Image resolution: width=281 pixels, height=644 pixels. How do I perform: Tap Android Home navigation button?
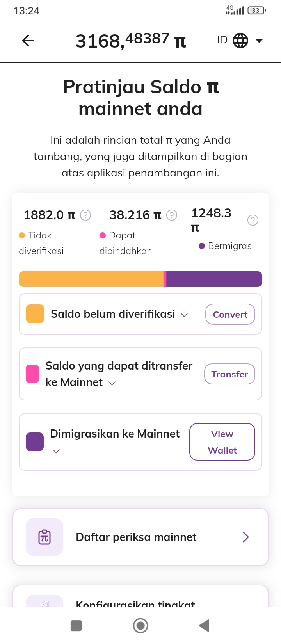140,626
